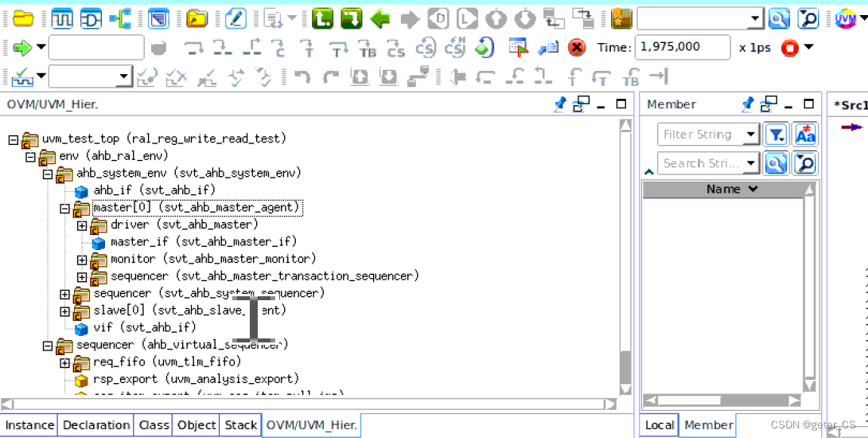The image size is (868, 438).
Task: Expand the monitor (svt_ahb_master_monitor) node
Action: pyautogui.click(x=82, y=260)
